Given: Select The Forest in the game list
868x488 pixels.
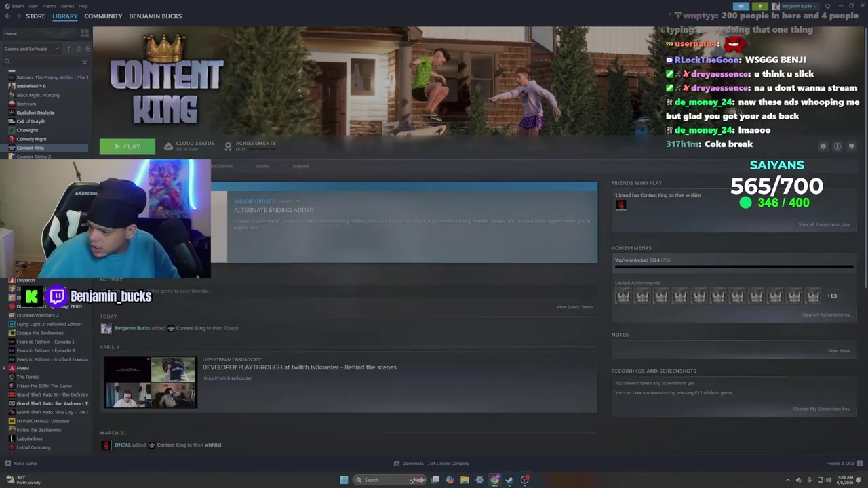Looking at the screenshot, I should [x=27, y=377].
